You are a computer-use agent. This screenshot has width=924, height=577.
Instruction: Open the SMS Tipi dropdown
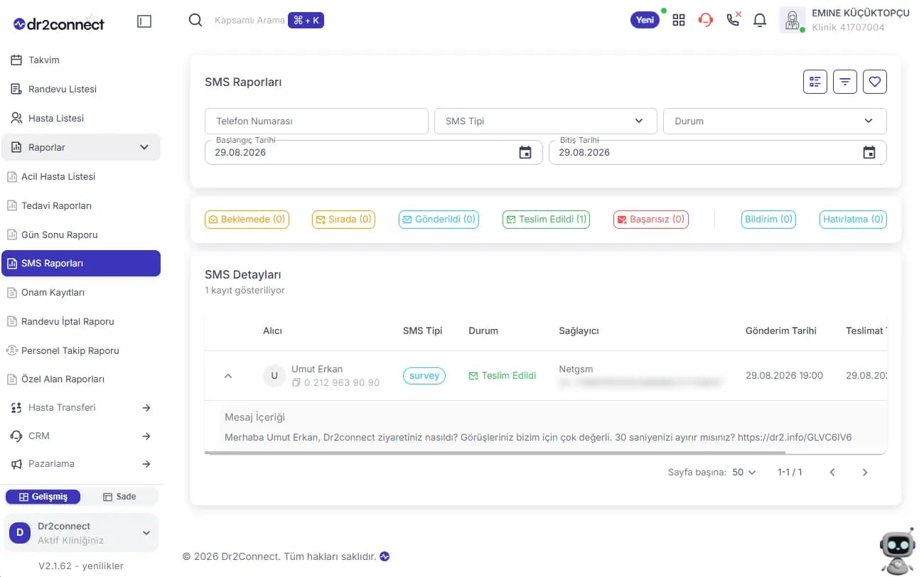point(545,121)
